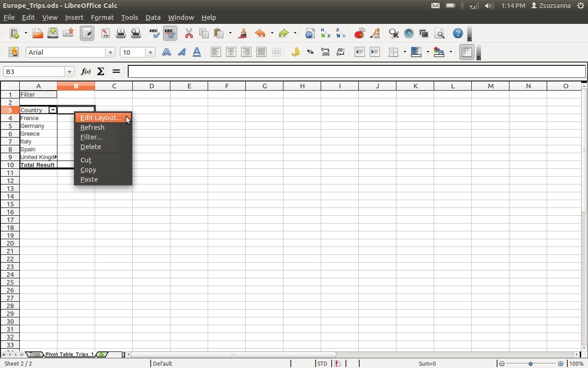Undo the last action arrow

click(260, 34)
